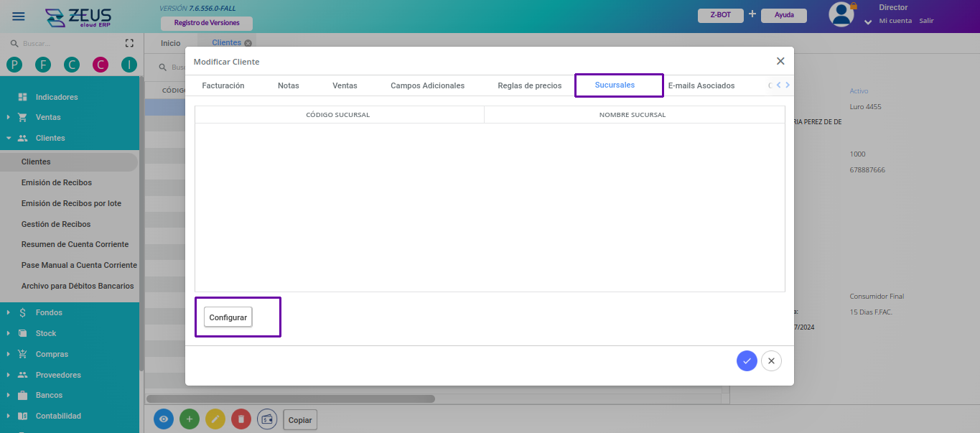Click the Indicadores dashboard icon
This screenshot has height=433, width=980.
[x=22, y=97]
